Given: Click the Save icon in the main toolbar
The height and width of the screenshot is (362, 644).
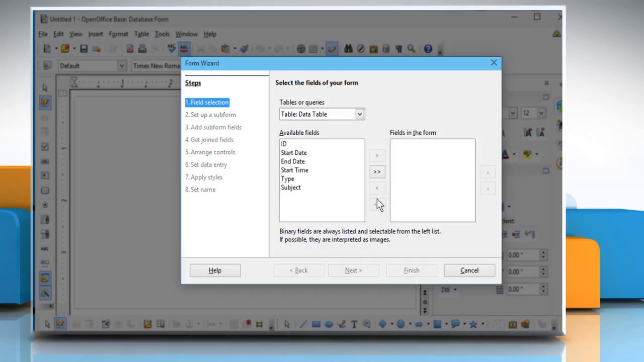Looking at the screenshot, I should 84,49.
